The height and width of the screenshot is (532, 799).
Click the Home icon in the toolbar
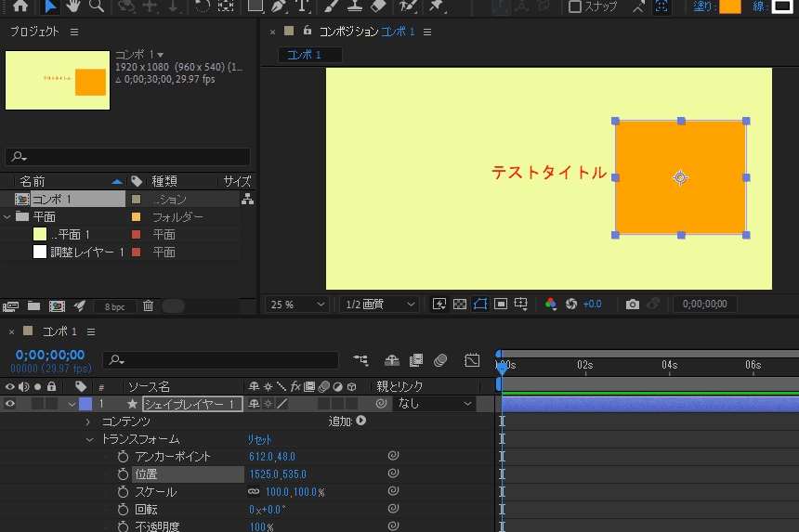pyautogui.click(x=20, y=6)
